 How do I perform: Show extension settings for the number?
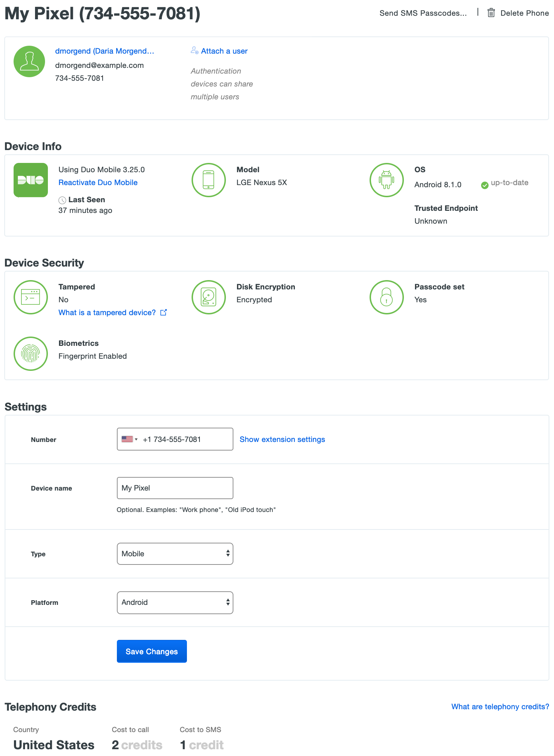(282, 439)
